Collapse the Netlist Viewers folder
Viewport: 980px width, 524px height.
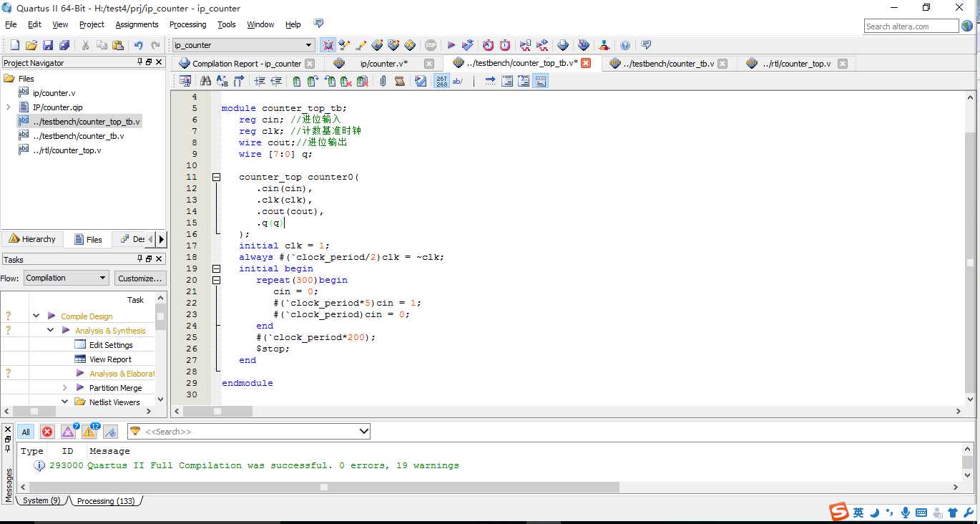64,402
